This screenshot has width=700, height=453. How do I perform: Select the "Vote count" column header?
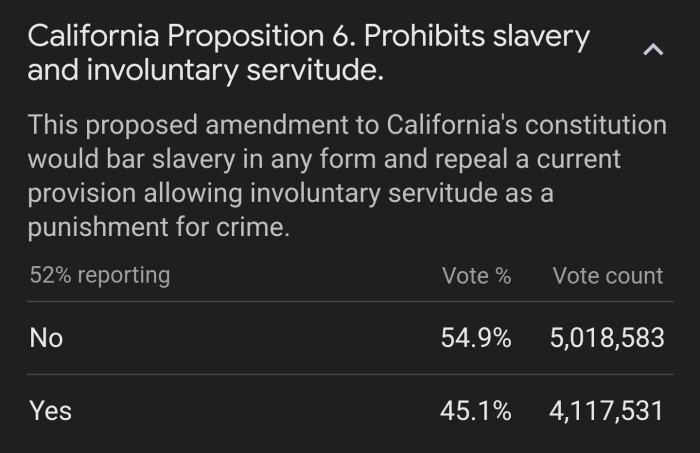click(x=608, y=276)
